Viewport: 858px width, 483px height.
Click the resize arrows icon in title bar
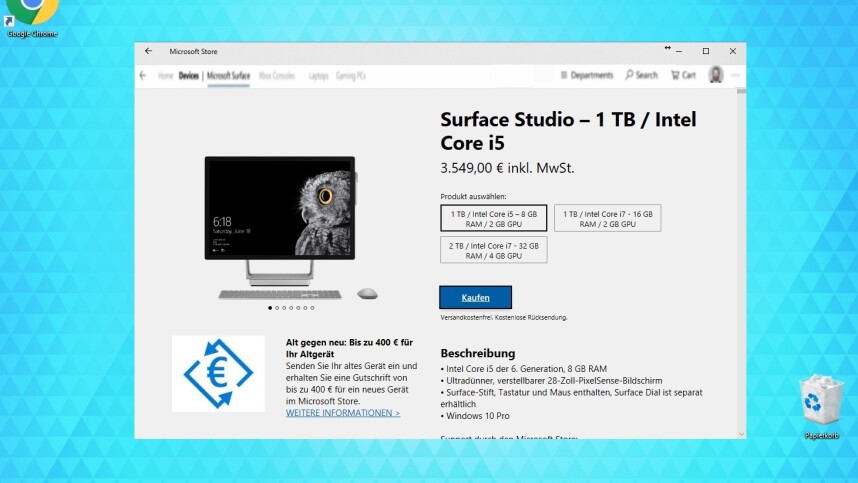(x=668, y=48)
